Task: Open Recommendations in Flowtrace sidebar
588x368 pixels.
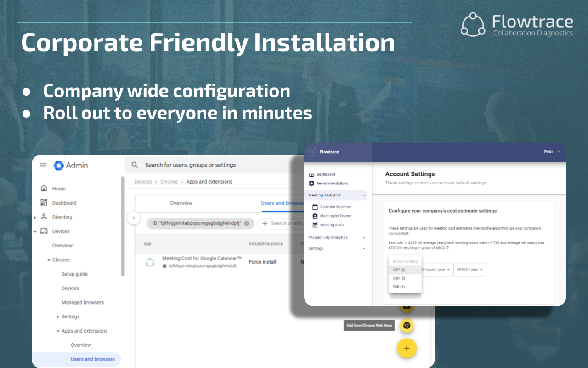Action: point(332,184)
